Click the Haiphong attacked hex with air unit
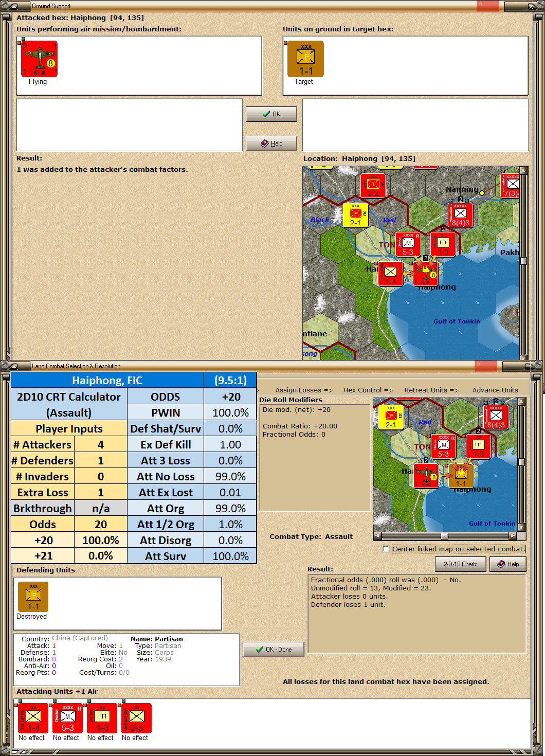The width and height of the screenshot is (545, 756). pos(425,274)
